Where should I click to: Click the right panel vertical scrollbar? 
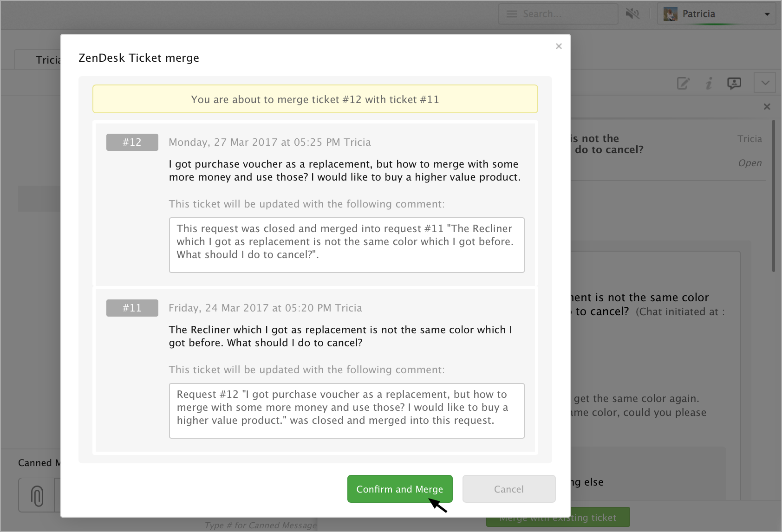[x=774, y=196]
